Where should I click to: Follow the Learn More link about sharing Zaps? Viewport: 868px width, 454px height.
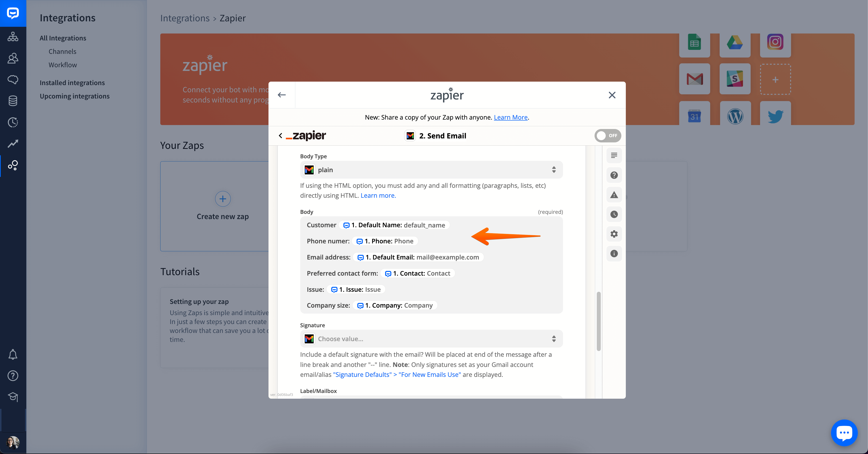click(x=510, y=117)
